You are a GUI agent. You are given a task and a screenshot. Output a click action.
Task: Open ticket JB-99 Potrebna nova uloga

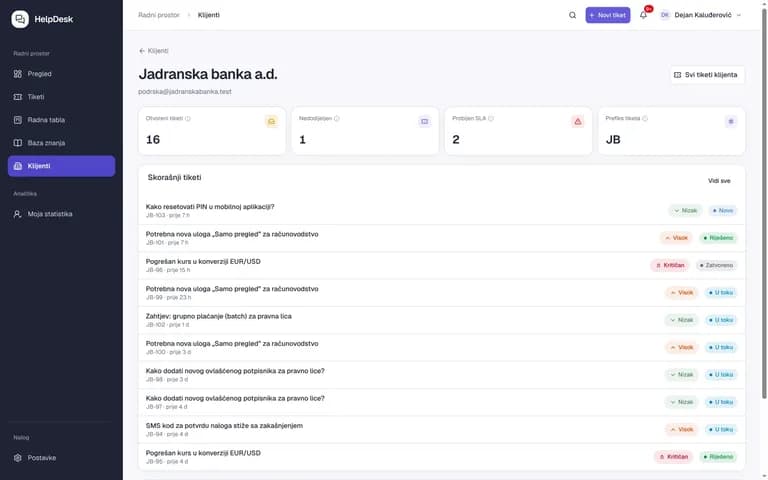tap(441, 293)
